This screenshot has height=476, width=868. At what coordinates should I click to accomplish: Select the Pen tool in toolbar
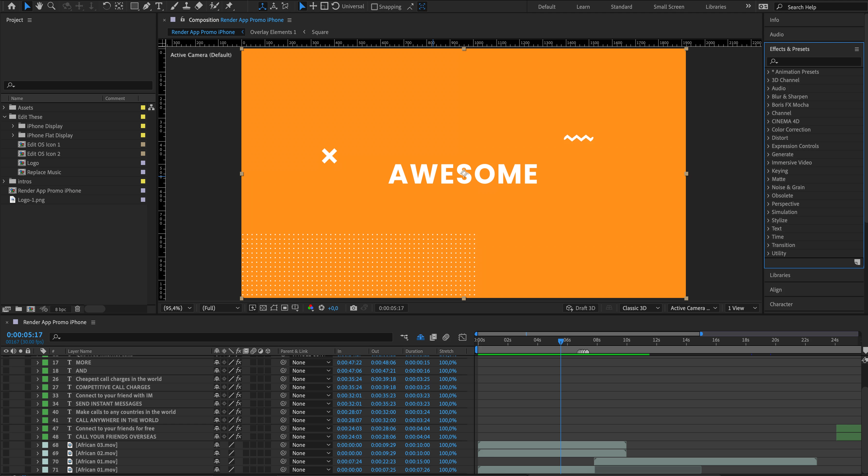pyautogui.click(x=147, y=6)
